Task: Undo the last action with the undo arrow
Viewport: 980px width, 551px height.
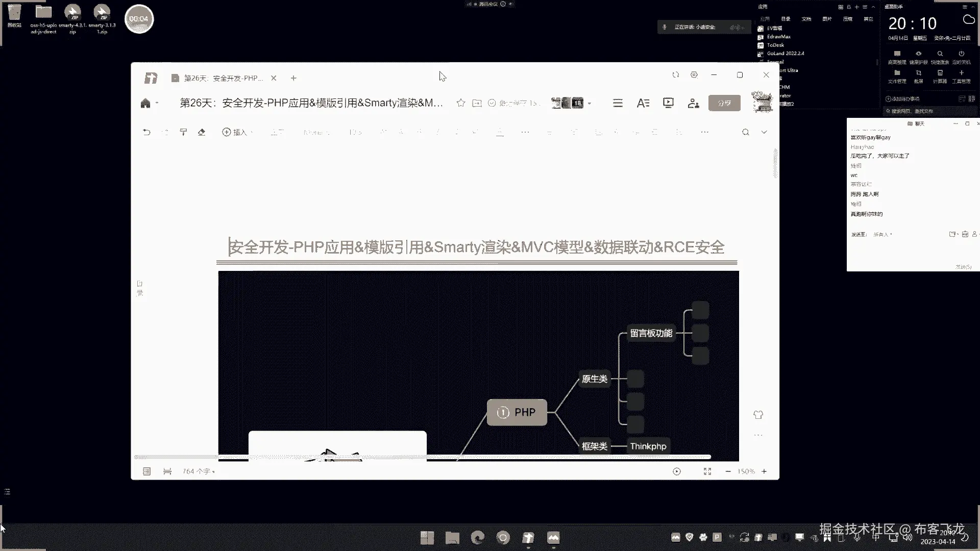Action: coord(146,132)
